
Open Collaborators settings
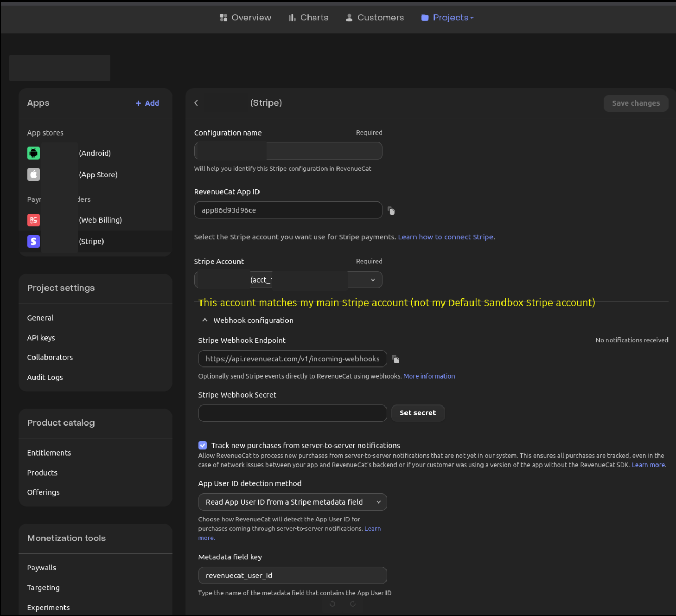50,357
